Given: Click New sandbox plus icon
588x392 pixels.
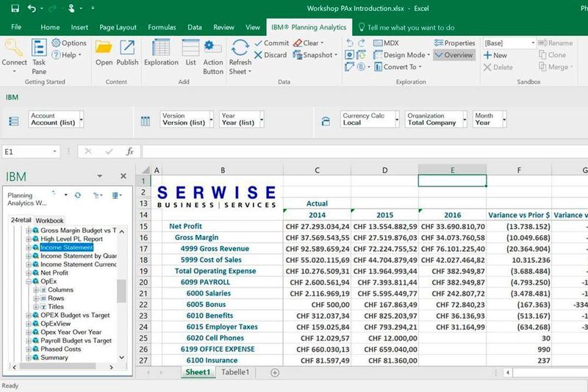Looking at the screenshot, I should [487, 55].
